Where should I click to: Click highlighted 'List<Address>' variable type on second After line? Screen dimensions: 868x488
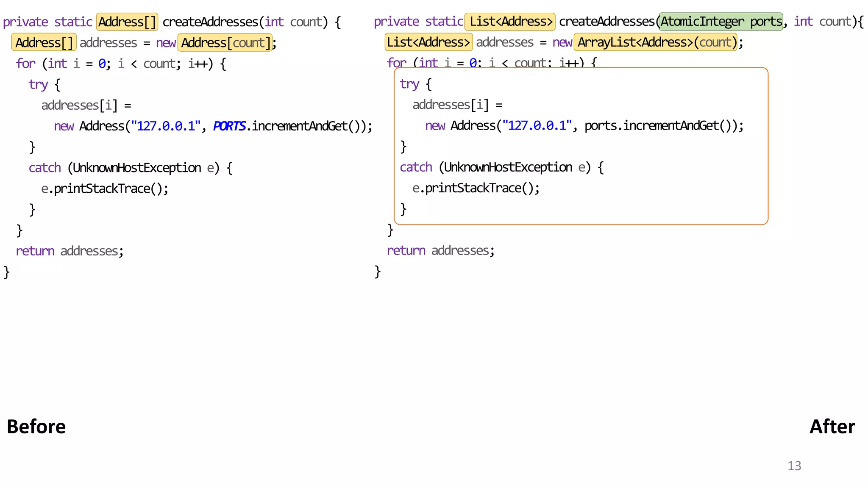(x=428, y=42)
